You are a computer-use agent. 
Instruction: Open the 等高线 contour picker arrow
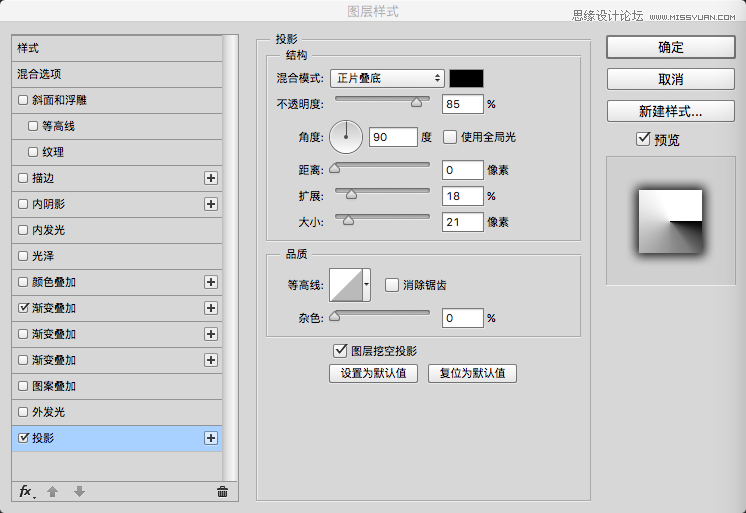(x=366, y=285)
